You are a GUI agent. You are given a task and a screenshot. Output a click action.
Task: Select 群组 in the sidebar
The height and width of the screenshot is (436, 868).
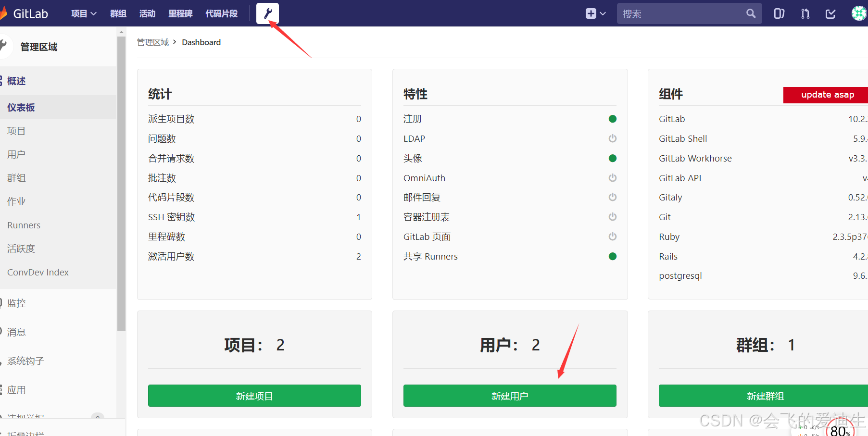(16, 178)
